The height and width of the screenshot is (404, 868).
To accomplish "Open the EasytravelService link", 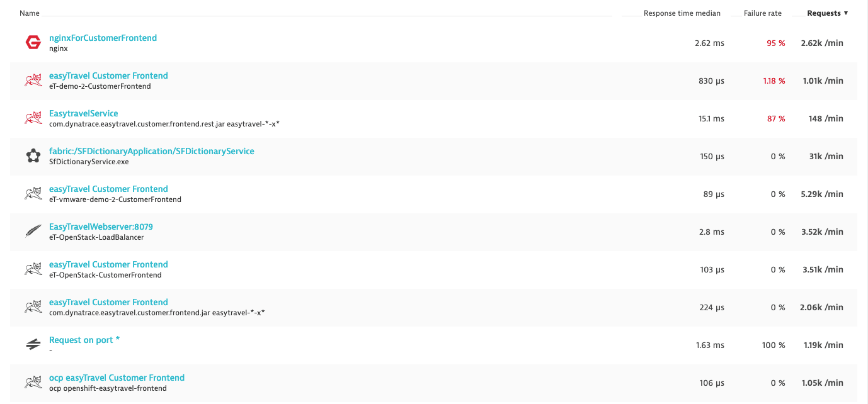I will point(83,113).
